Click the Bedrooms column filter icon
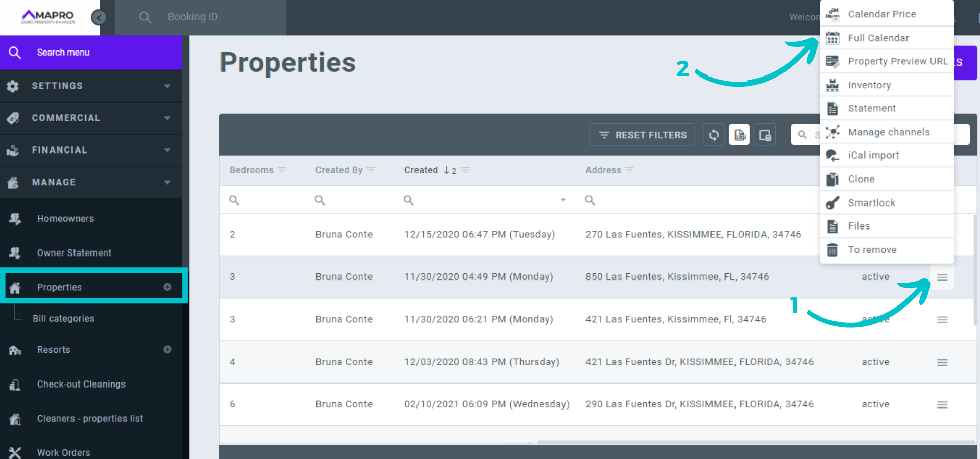The image size is (980, 459). (x=282, y=170)
